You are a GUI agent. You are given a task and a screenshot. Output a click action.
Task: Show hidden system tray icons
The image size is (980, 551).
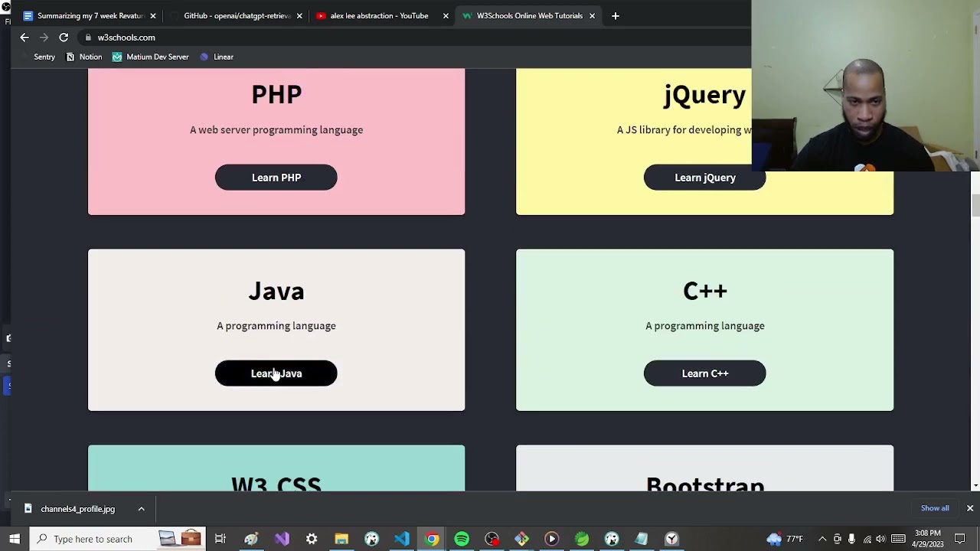(822, 539)
